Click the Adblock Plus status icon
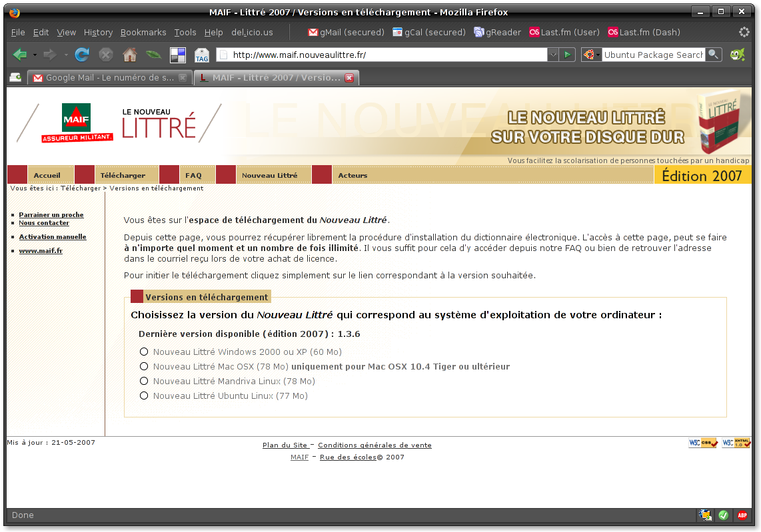 click(742, 515)
